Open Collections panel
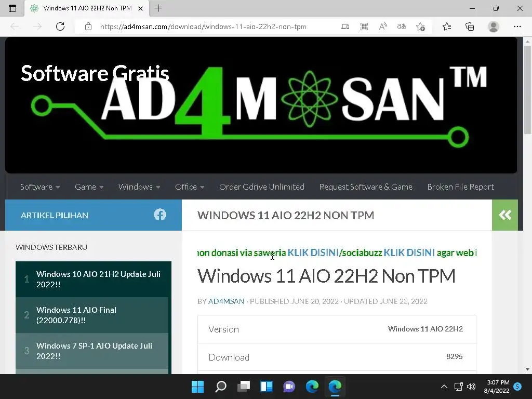 (x=470, y=26)
